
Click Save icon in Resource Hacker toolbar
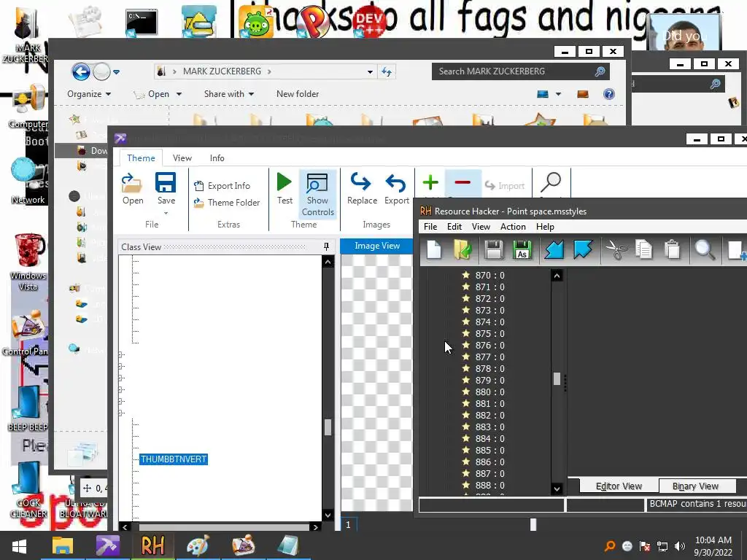494,249
